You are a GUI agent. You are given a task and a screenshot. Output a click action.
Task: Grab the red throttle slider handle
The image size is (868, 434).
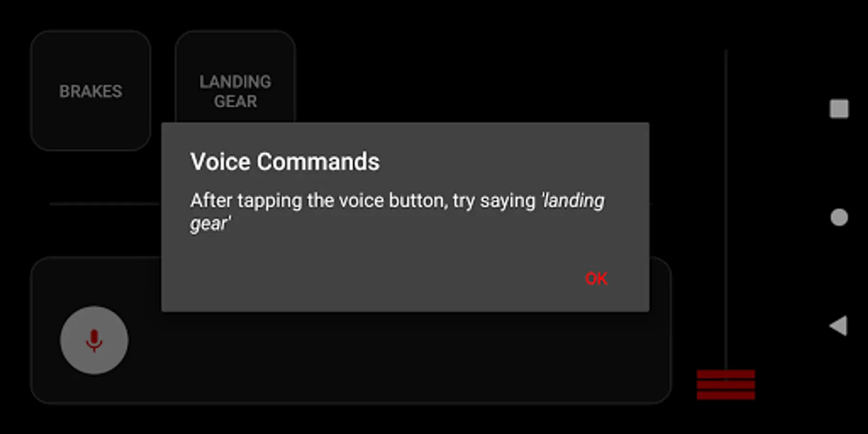tap(726, 385)
